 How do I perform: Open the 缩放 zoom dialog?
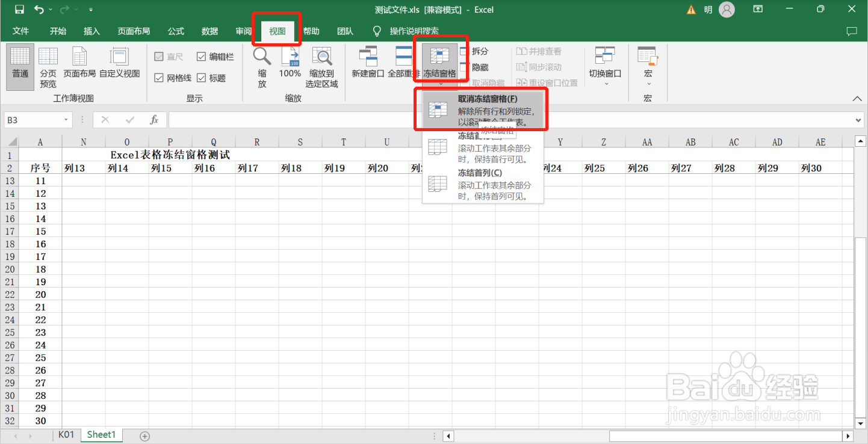pyautogui.click(x=262, y=67)
